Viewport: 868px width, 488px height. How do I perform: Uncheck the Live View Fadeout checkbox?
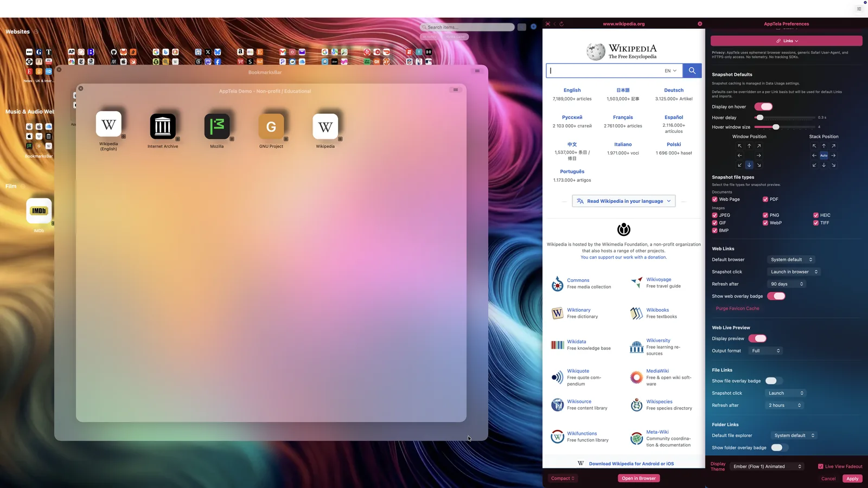(x=821, y=466)
